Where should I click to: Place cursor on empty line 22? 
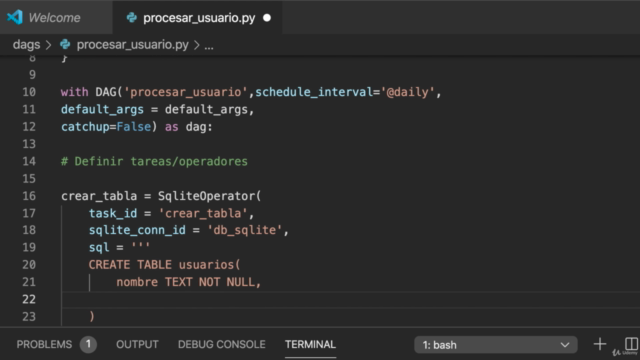351,300
